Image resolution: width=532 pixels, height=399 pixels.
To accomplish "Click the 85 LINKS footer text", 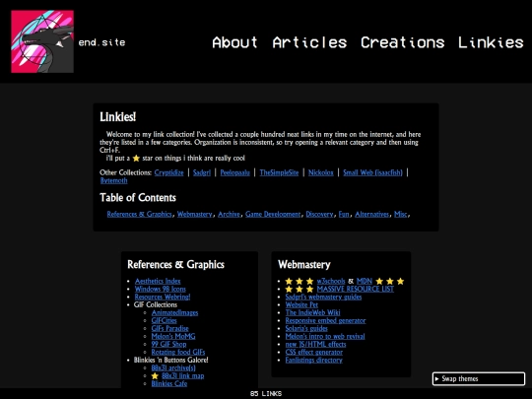I will click(x=266, y=393).
